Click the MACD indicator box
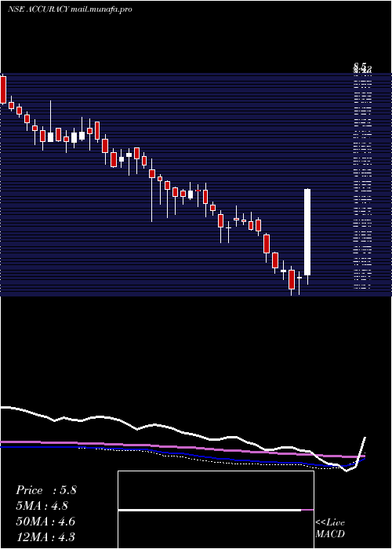 click(216, 510)
